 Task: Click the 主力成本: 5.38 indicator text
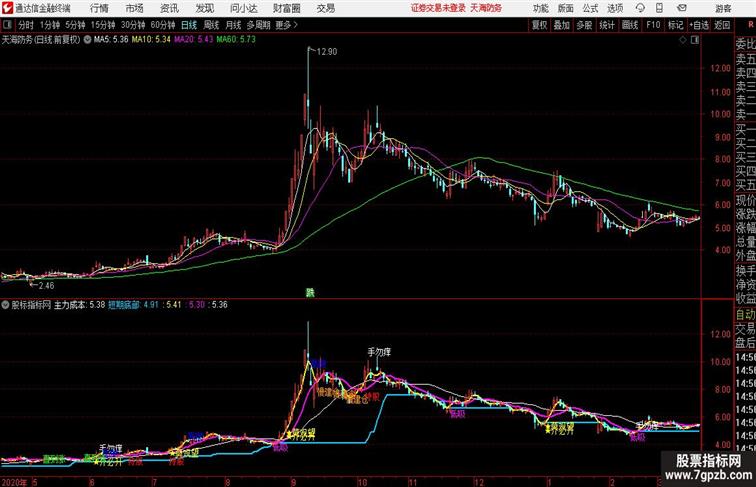point(80,305)
